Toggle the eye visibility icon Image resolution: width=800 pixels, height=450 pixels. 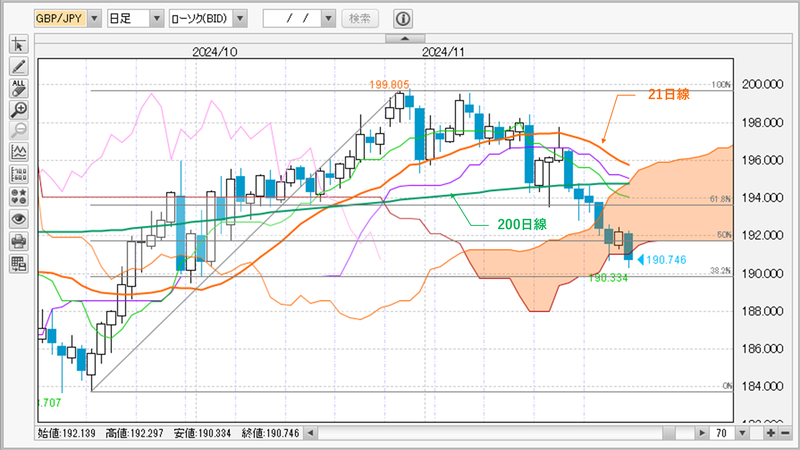coord(19,219)
